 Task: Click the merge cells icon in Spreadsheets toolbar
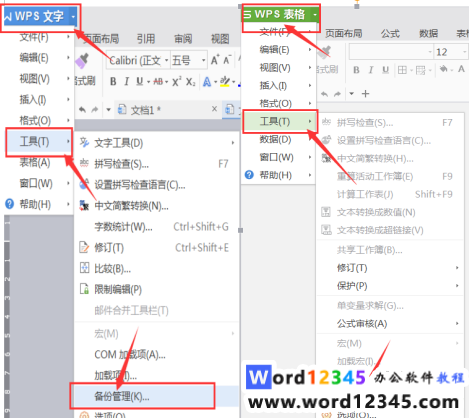click(x=421, y=70)
